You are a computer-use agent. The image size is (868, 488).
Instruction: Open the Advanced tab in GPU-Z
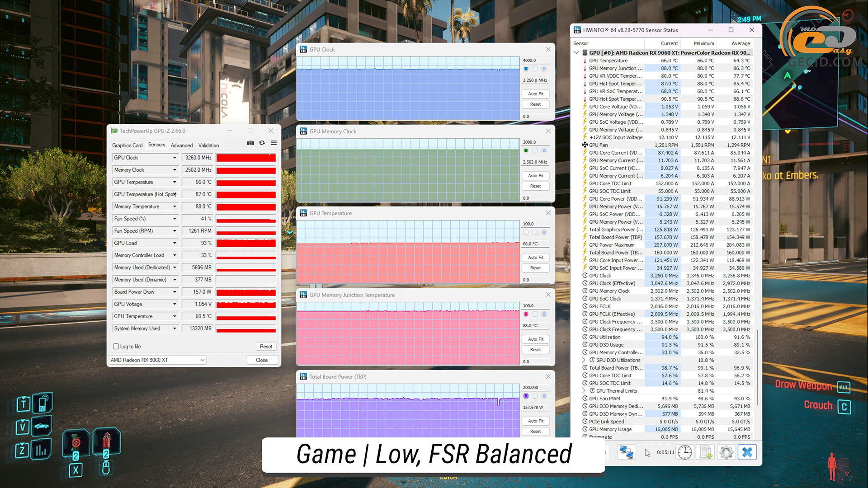point(182,145)
